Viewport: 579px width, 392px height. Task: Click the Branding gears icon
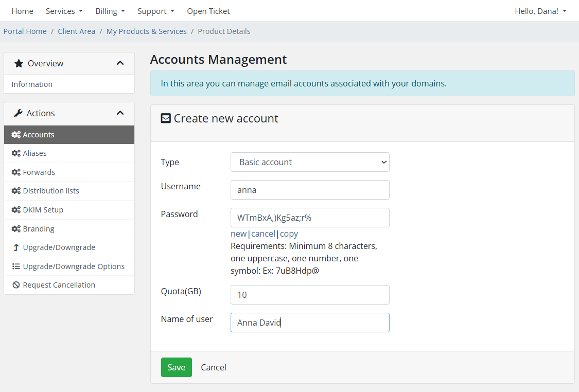[x=16, y=229]
